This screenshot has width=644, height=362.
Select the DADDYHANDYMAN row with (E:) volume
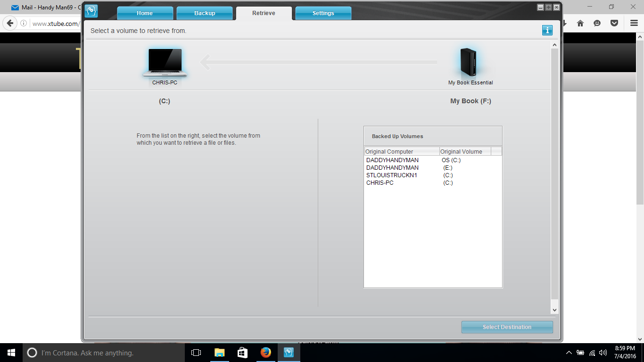pyautogui.click(x=433, y=168)
